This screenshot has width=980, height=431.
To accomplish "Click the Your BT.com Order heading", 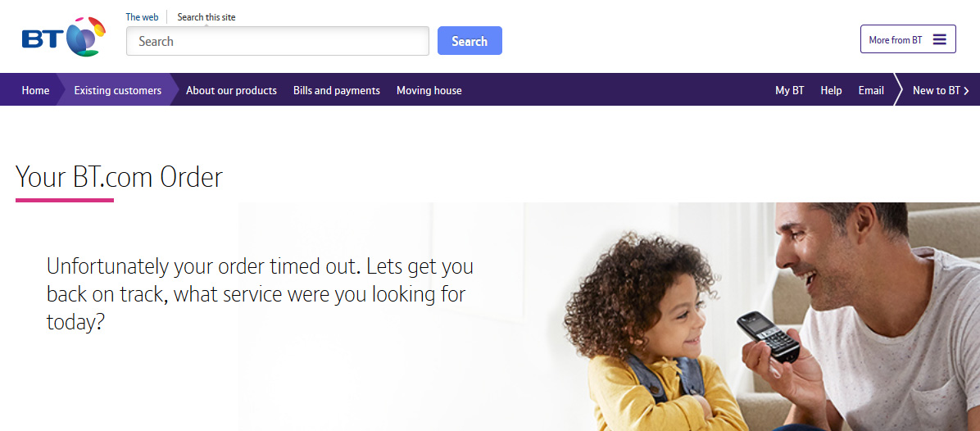I will click(119, 177).
